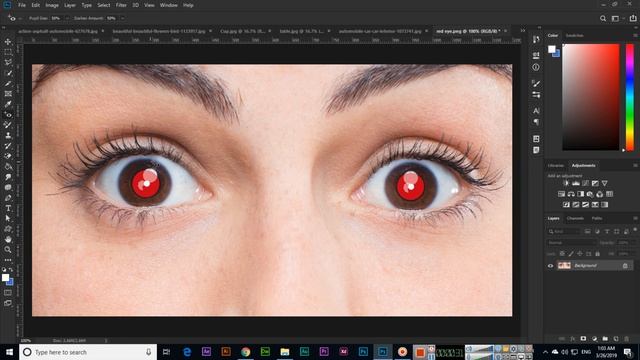Open the Info panel icon
The height and width of the screenshot is (360, 640).
pyautogui.click(x=536, y=67)
